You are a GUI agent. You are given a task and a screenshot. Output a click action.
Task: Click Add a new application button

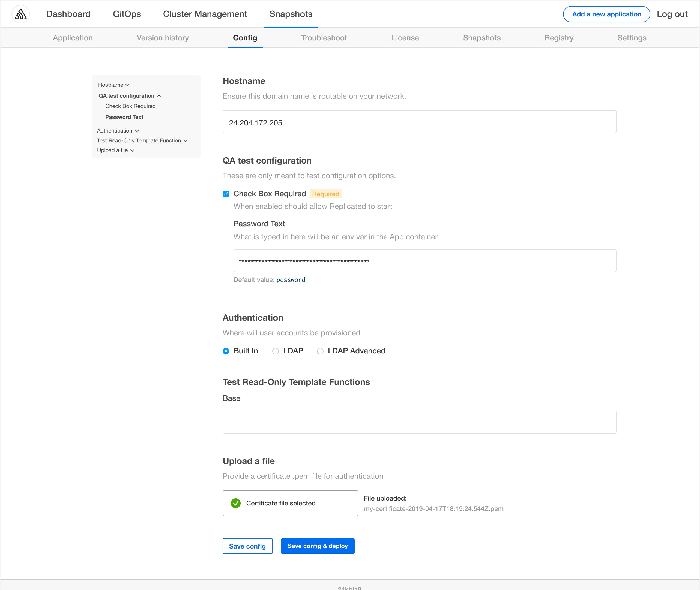pyautogui.click(x=606, y=13)
